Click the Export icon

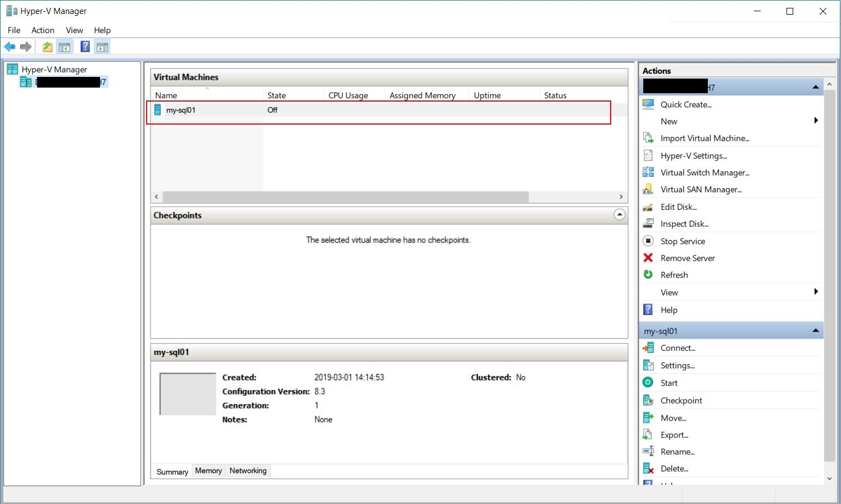tap(648, 434)
